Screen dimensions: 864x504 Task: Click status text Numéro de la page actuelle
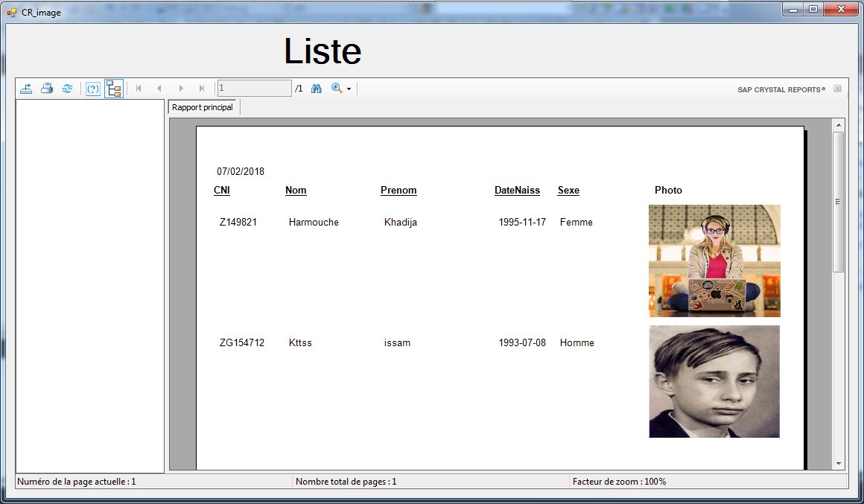pos(77,482)
